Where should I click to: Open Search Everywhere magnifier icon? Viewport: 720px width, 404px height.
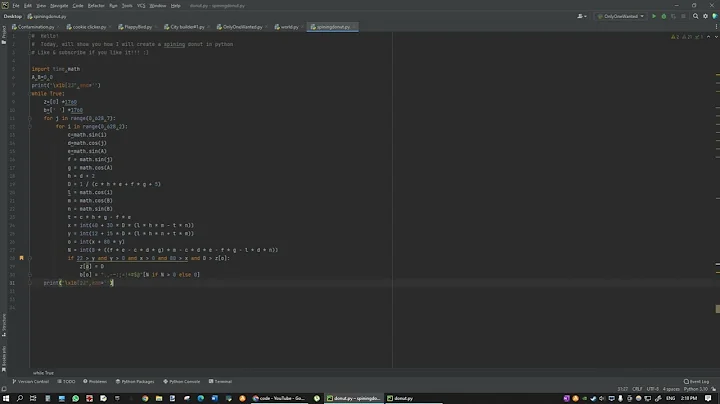696,16
